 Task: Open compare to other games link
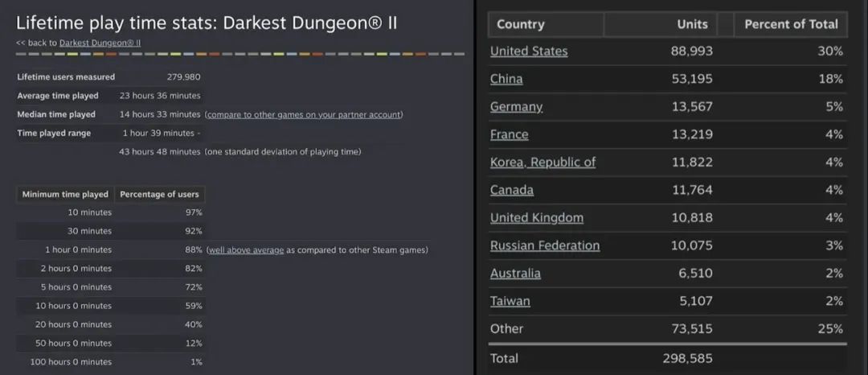pyautogui.click(x=304, y=114)
